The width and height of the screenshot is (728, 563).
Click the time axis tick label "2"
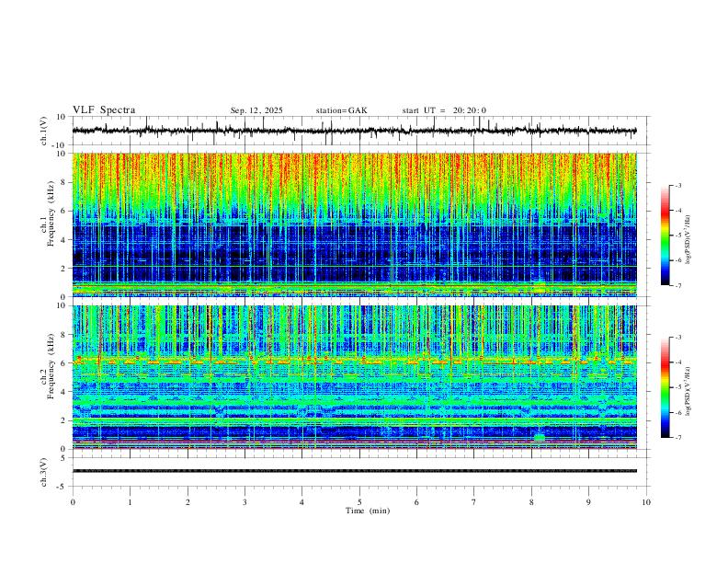click(188, 502)
